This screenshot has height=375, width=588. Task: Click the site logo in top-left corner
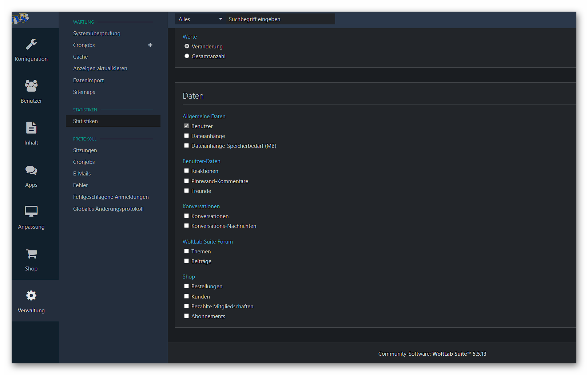point(21,19)
